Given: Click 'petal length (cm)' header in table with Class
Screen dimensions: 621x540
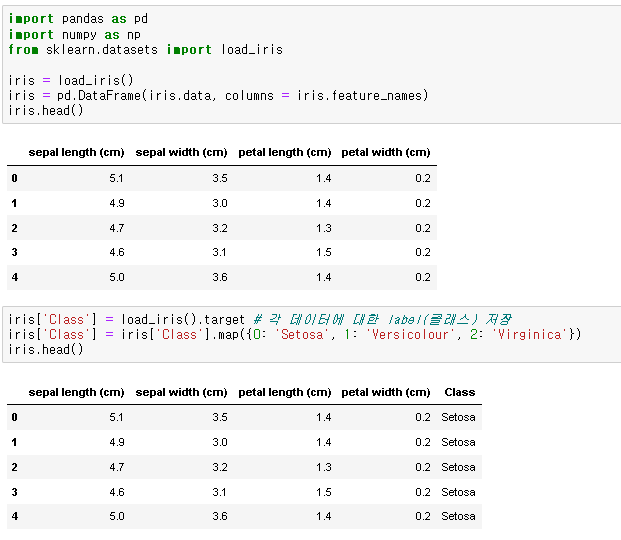Looking at the screenshot, I should click(x=285, y=392).
